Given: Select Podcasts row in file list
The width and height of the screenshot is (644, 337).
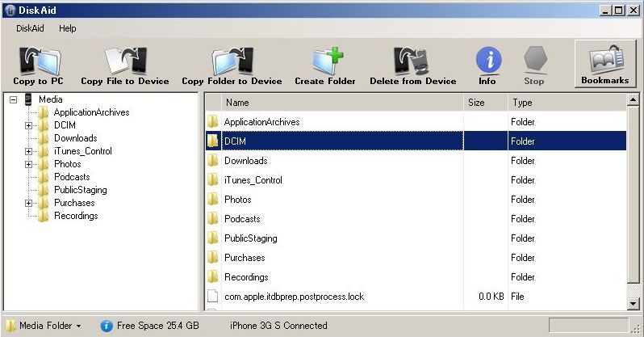Looking at the screenshot, I should (416, 218).
